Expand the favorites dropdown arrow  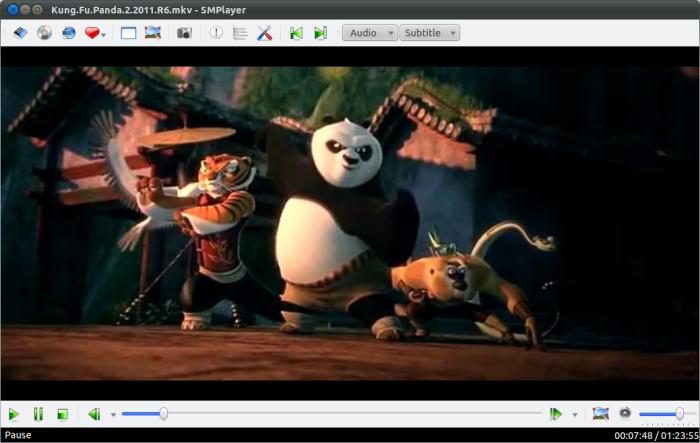tap(104, 34)
